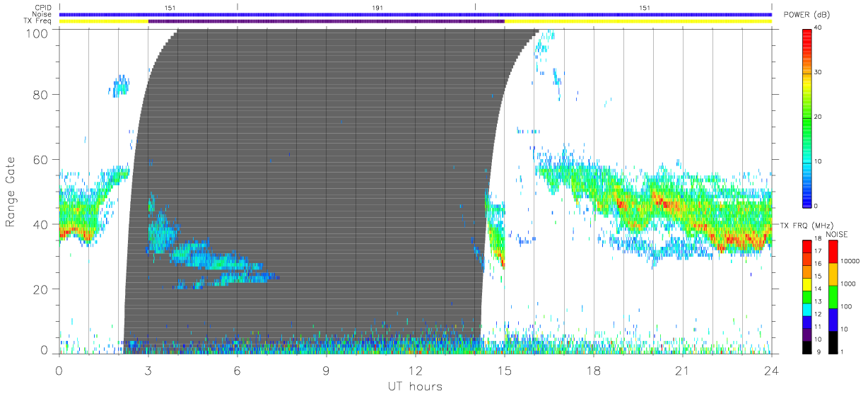Click the "0" label on POWER colorbar

(816, 206)
